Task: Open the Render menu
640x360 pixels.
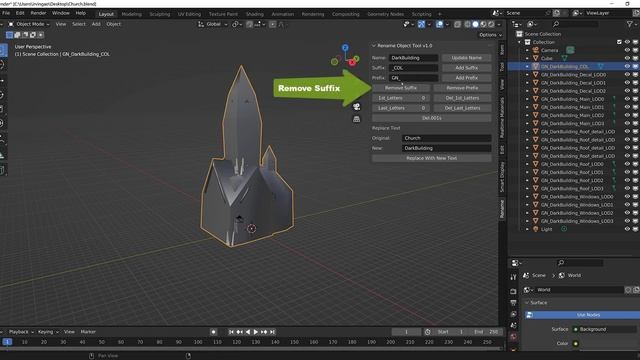Action: (38, 13)
